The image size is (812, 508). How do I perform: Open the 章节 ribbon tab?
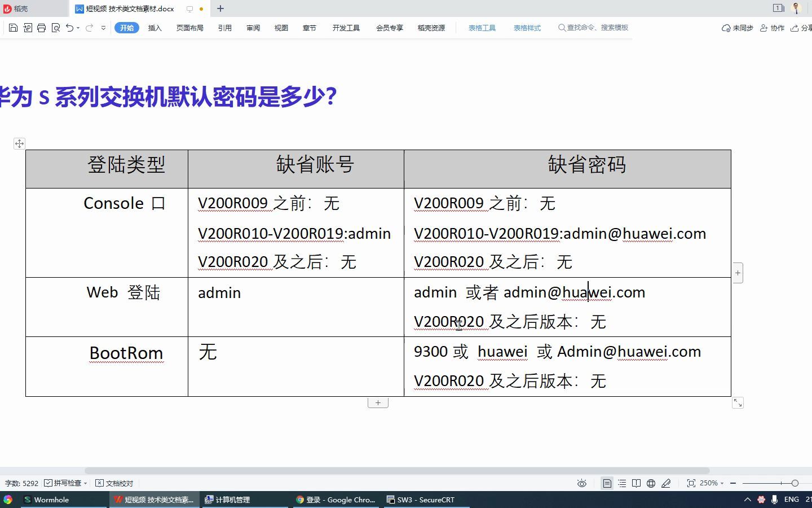click(310, 28)
